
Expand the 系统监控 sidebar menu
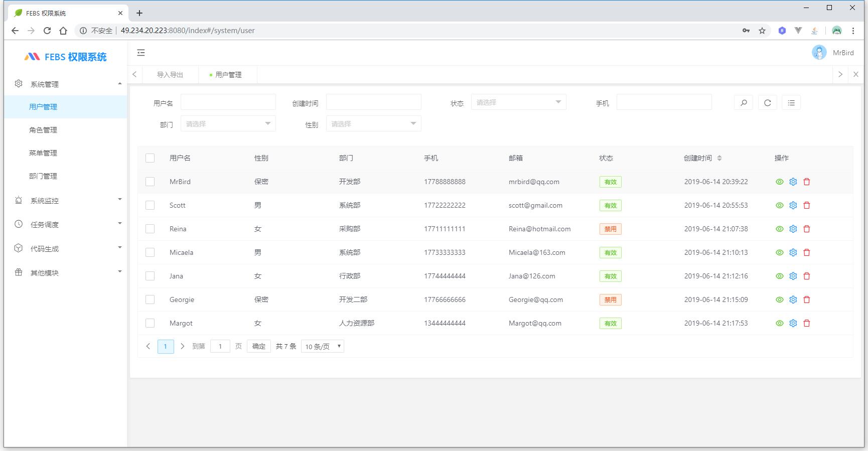pos(66,200)
